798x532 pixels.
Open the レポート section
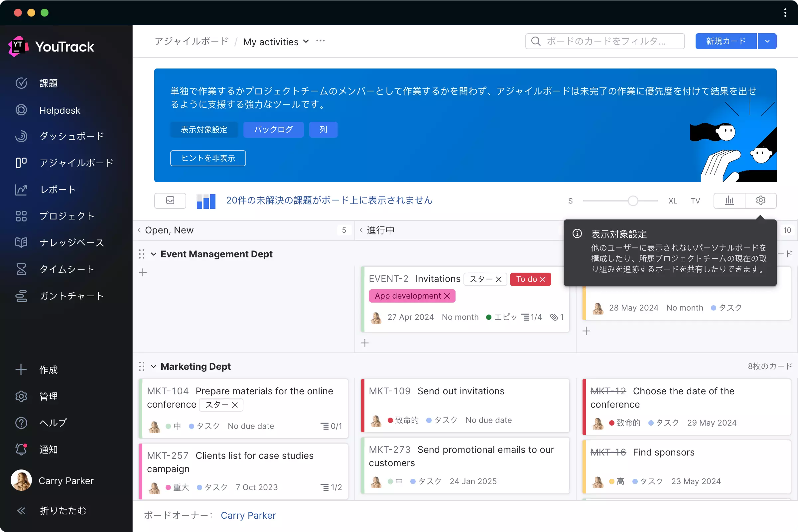(x=57, y=189)
